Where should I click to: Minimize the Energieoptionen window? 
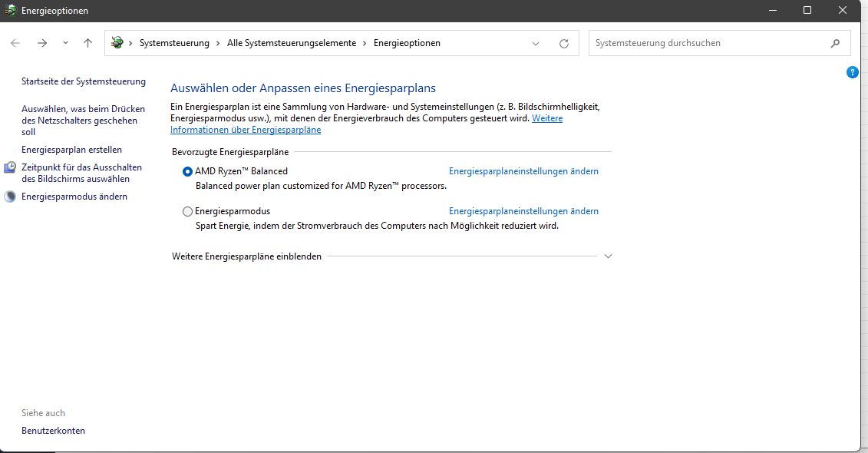coord(773,11)
